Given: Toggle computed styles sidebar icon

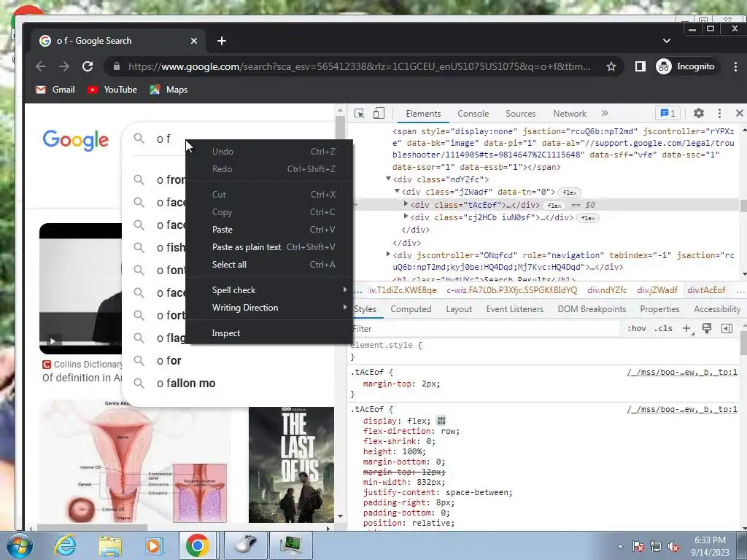Looking at the screenshot, I should [x=727, y=329].
